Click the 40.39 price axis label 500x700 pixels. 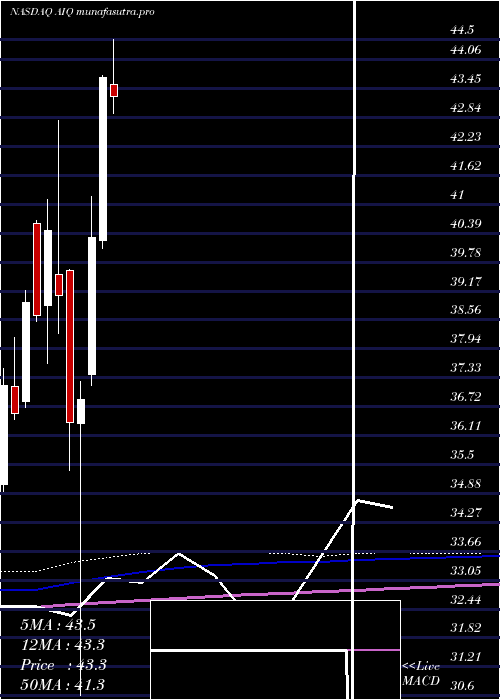click(x=466, y=223)
